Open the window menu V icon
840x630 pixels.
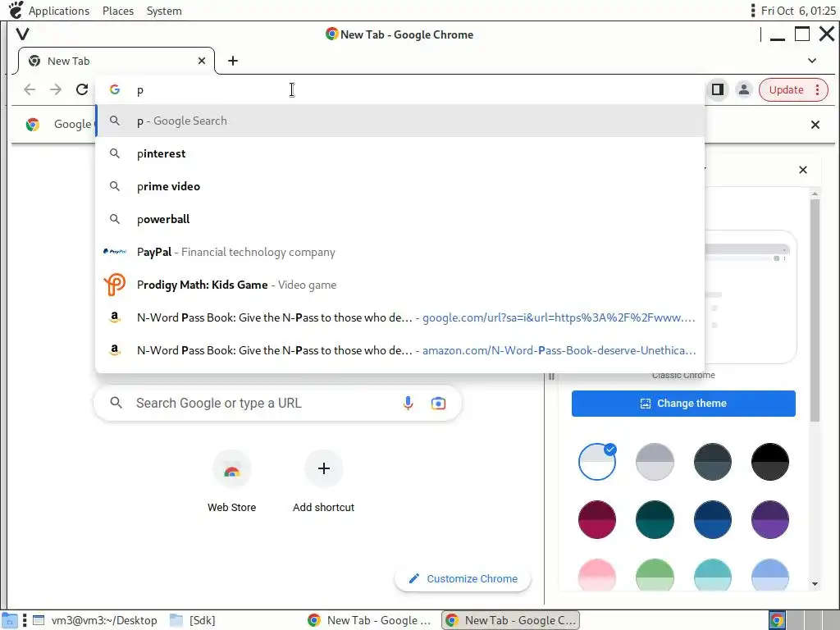(x=22, y=34)
